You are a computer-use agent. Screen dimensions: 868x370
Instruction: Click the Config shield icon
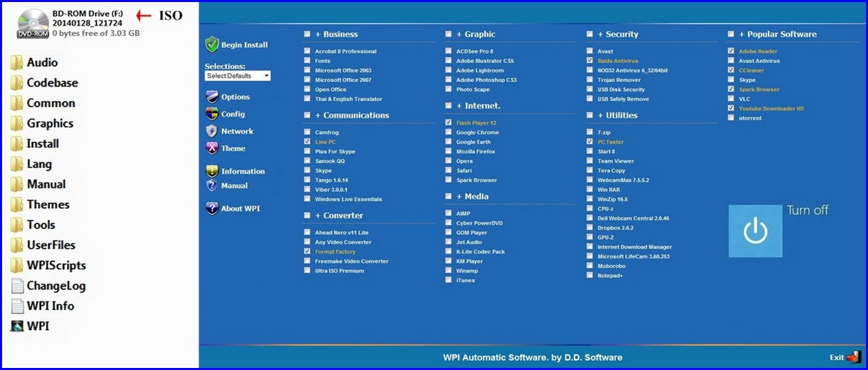pyautogui.click(x=212, y=114)
